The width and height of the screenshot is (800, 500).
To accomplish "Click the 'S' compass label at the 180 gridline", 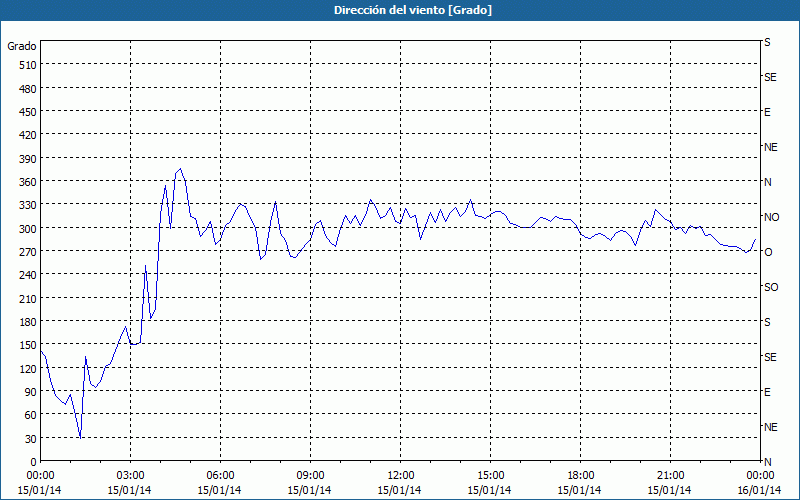I will pyautogui.click(x=767, y=322).
